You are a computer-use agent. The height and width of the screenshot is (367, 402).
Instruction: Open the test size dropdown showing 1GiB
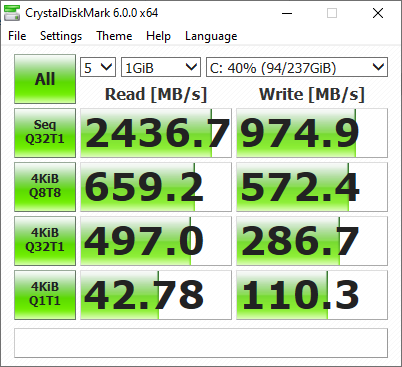point(161,67)
